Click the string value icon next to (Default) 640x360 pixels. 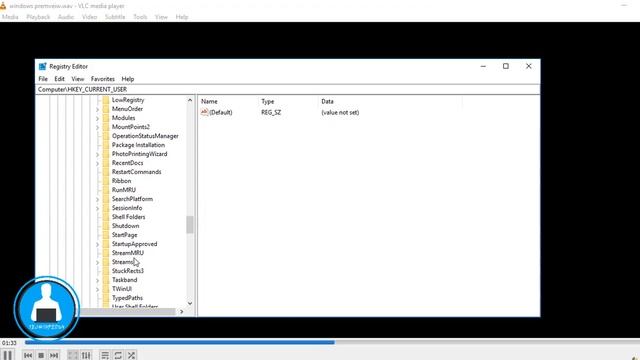[x=204, y=112]
